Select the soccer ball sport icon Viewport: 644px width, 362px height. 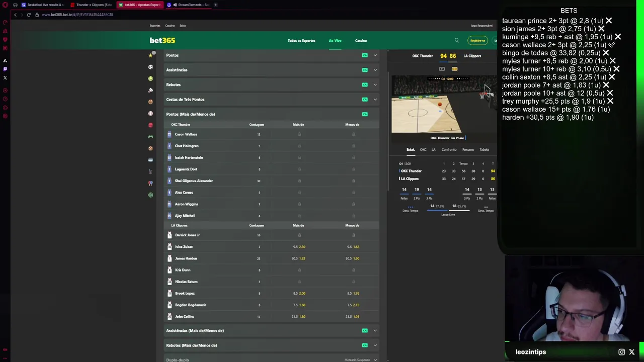pos(150,66)
